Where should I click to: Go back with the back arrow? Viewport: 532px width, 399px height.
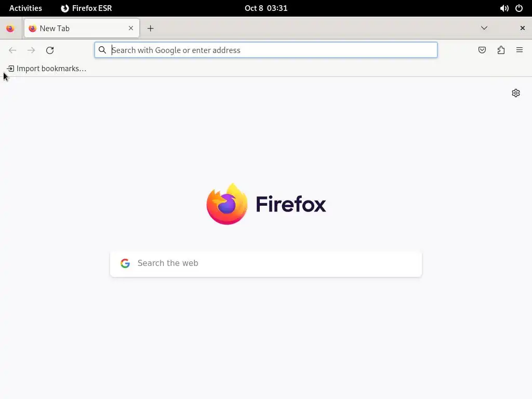12,50
